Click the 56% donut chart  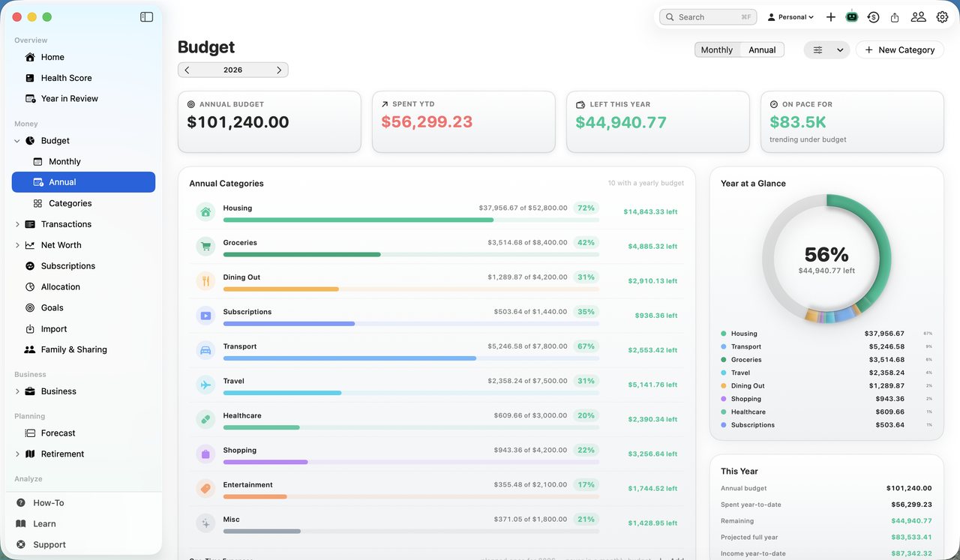[826, 259]
